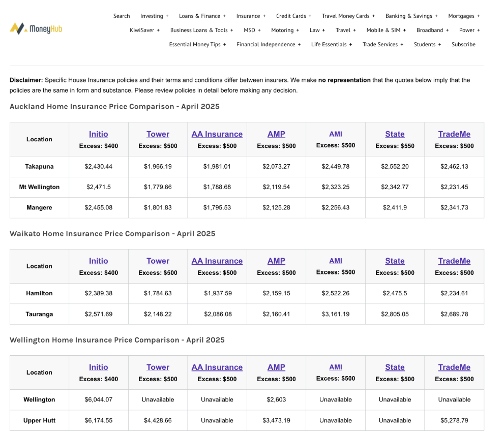The image size is (504, 436).
Task: Open AMI link in Waikato table
Action: coord(336,261)
